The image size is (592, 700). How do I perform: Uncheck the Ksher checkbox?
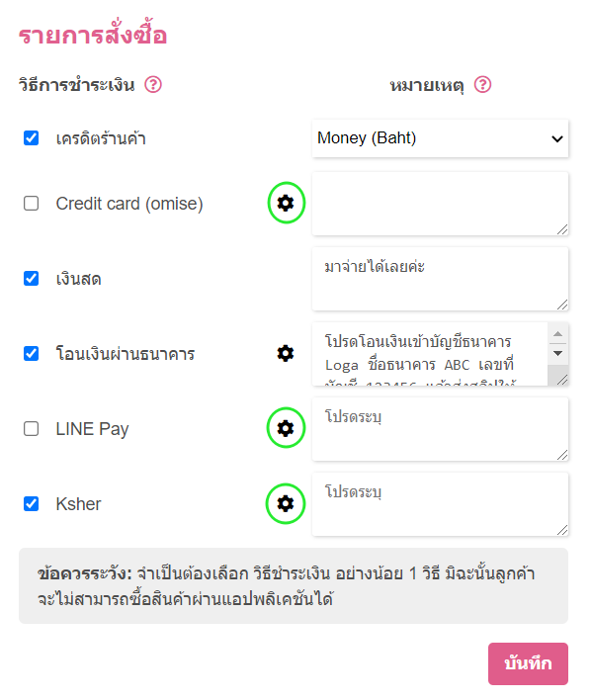(32, 503)
